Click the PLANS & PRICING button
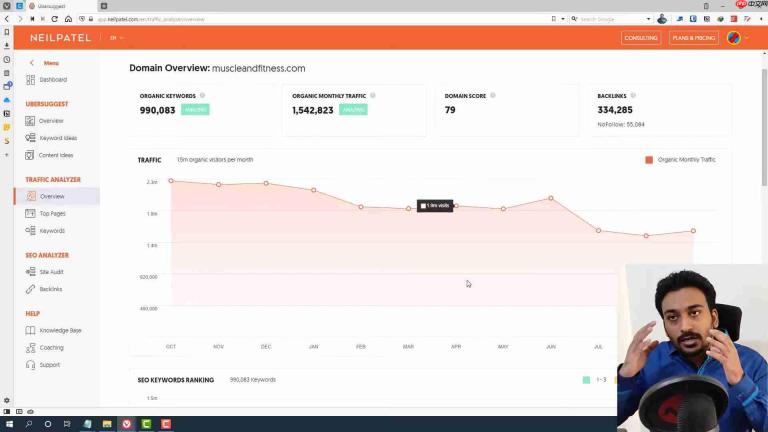Screen dimensions: 768x432 (x=694, y=38)
